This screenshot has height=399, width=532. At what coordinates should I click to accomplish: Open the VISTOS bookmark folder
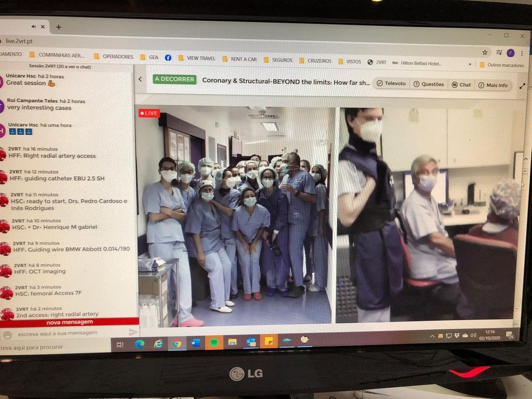click(x=350, y=61)
